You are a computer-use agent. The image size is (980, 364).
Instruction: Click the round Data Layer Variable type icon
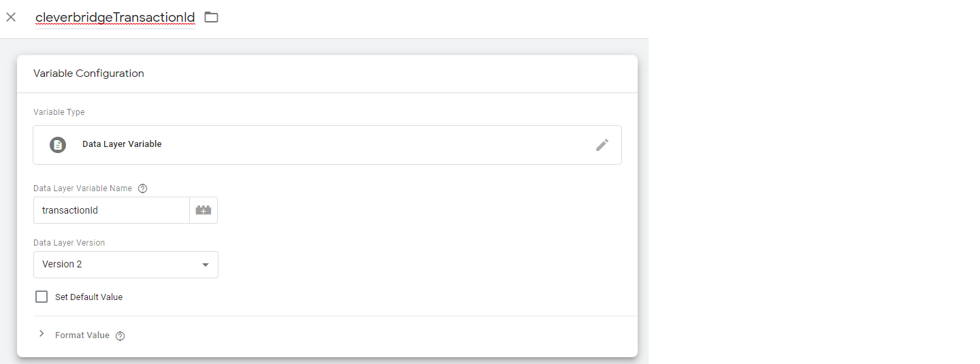click(x=58, y=144)
